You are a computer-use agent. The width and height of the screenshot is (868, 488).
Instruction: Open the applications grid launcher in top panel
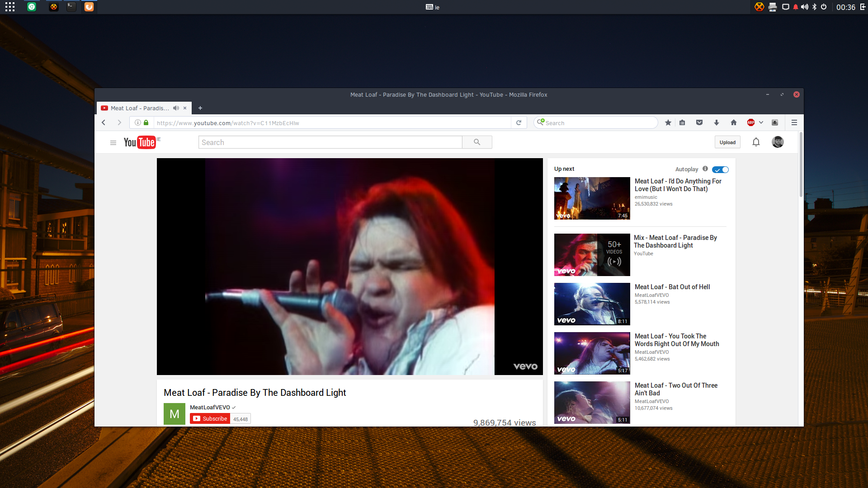tap(10, 7)
